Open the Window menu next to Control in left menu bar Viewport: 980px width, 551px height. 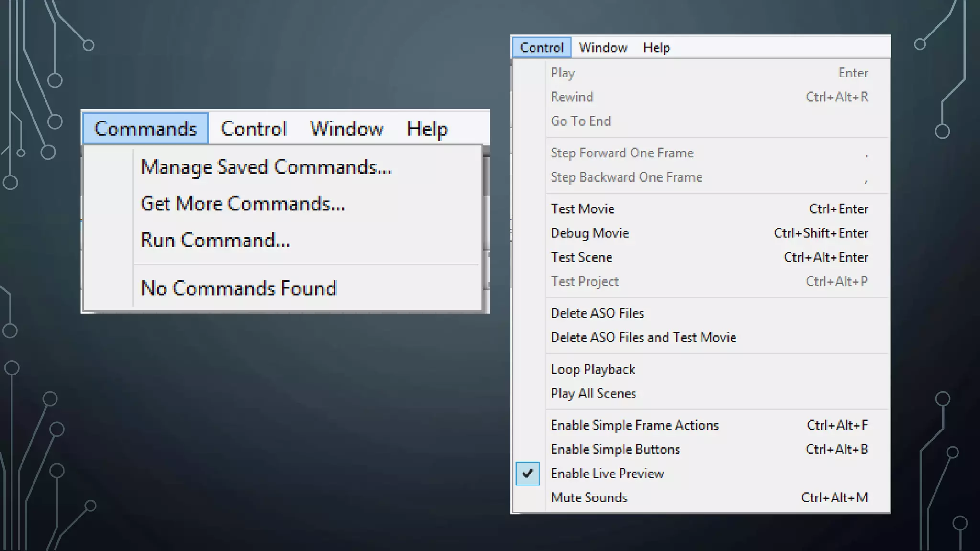tap(346, 129)
